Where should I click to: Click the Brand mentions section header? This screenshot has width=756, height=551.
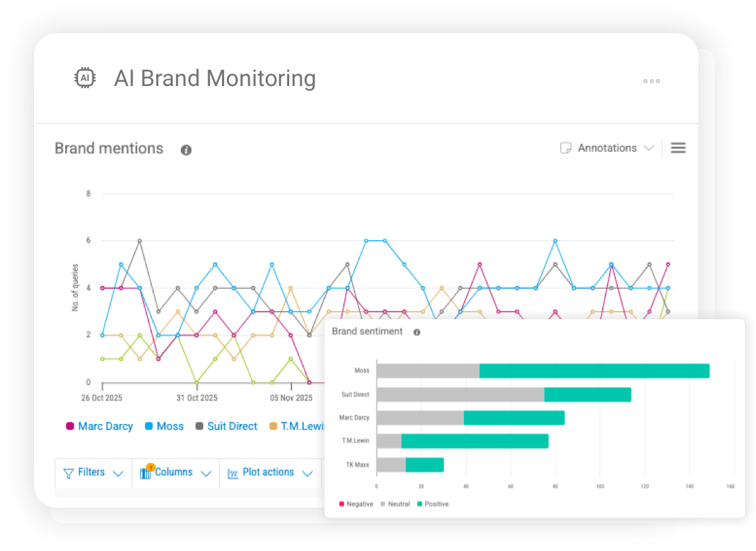point(108,148)
